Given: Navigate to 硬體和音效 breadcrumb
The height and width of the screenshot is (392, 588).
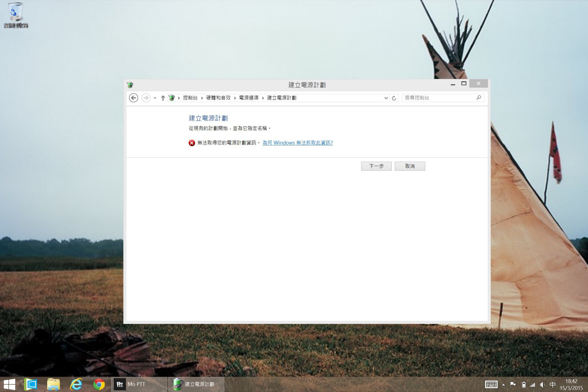Looking at the screenshot, I should [x=218, y=98].
